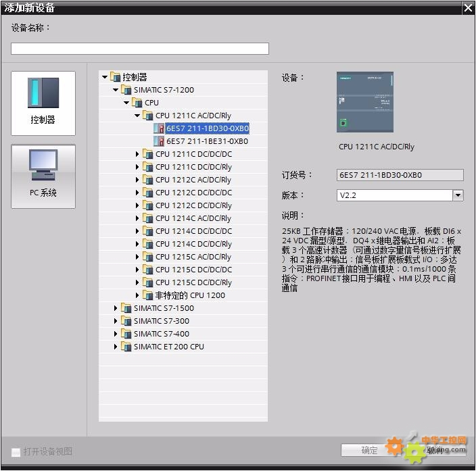Expand the SIMATIC S7-1500 node
The height and width of the screenshot is (471, 476).
(x=116, y=308)
